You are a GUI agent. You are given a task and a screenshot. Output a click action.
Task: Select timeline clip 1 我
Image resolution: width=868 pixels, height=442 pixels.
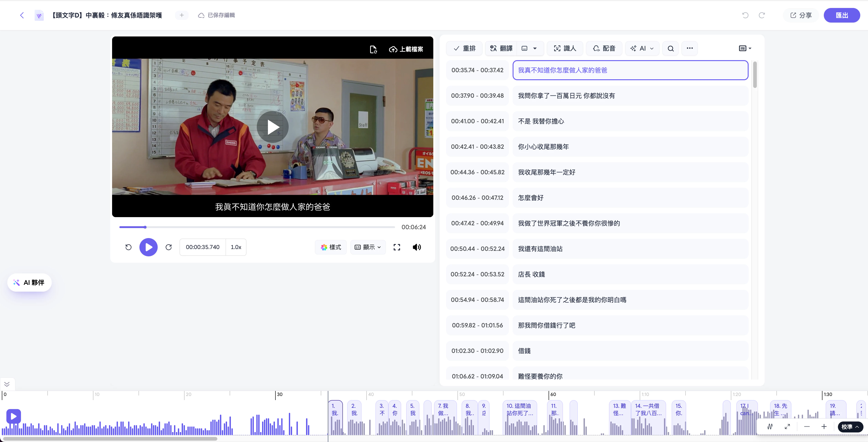coord(335,418)
